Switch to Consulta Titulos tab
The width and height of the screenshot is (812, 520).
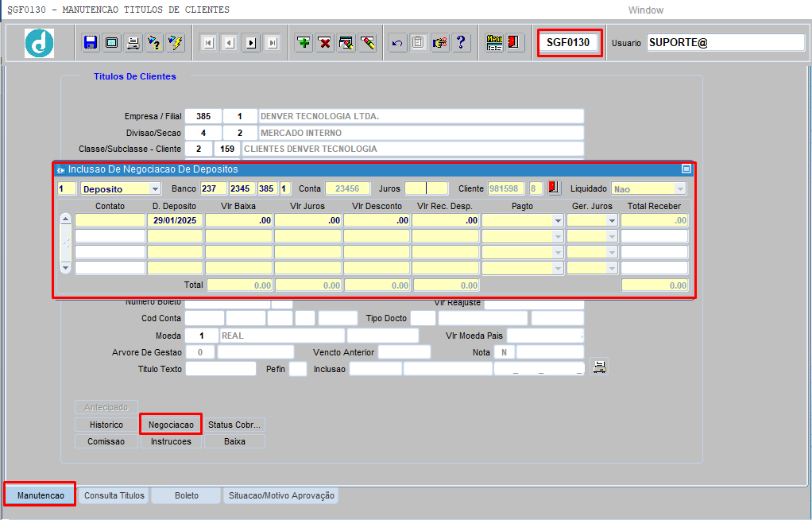[114, 495]
